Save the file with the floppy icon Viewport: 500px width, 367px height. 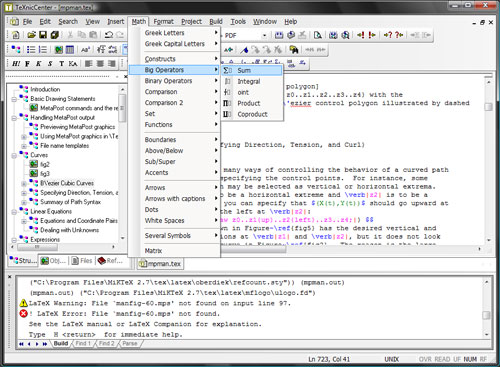[x=43, y=35]
